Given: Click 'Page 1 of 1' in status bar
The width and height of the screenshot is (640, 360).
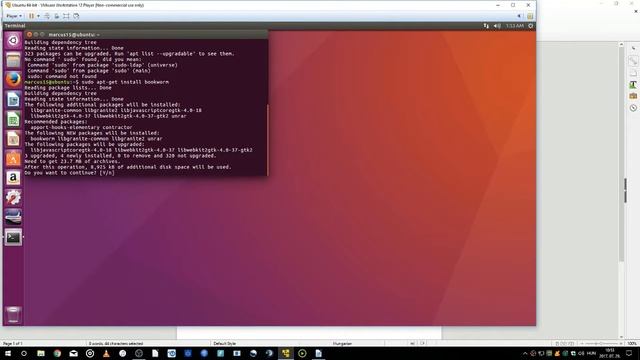Looking at the screenshot, I should tap(13, 344).
